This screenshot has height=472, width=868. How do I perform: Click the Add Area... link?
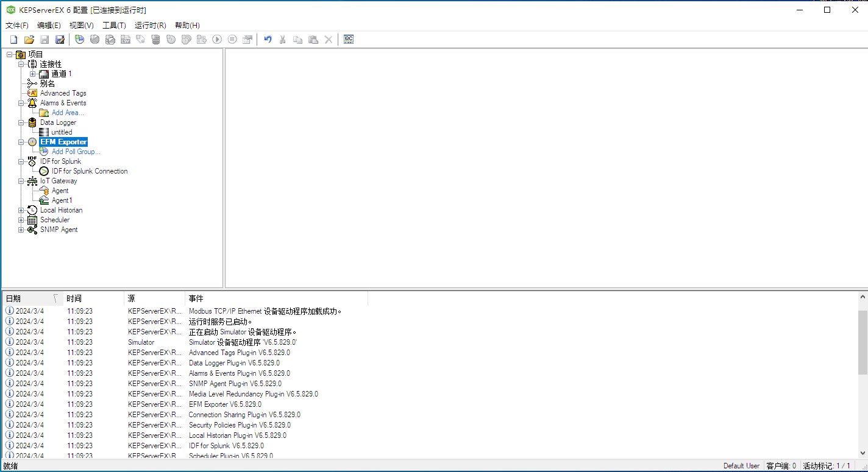click(68, 113)
